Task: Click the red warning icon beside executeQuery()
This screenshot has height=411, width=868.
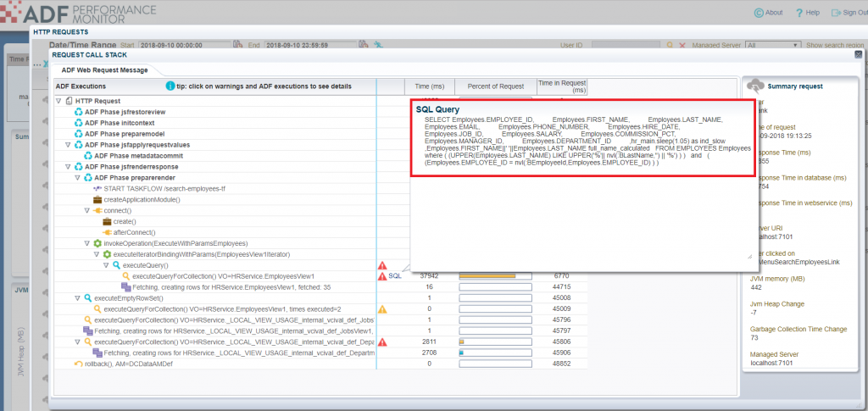Action: (x=382, y=265)
